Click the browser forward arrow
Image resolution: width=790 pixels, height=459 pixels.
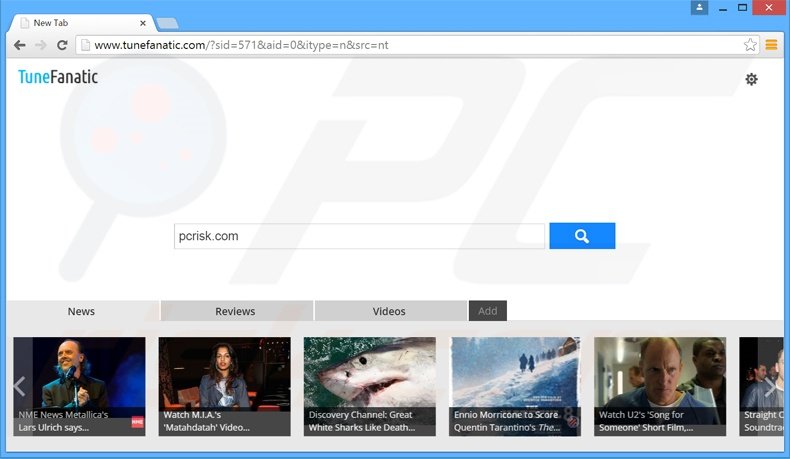(x=41, y=45)
